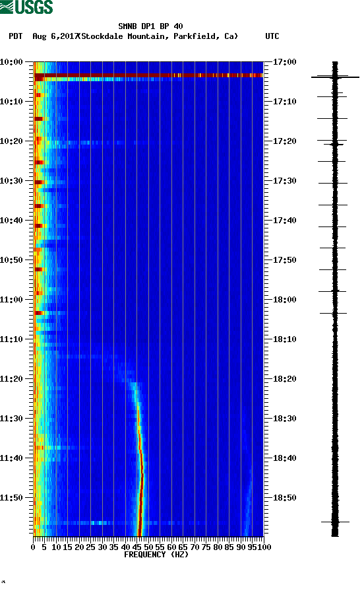Screen dimensions: 364x589
Task: Click the '18:50' UTC time label
Action: click(x=284, y=498)
